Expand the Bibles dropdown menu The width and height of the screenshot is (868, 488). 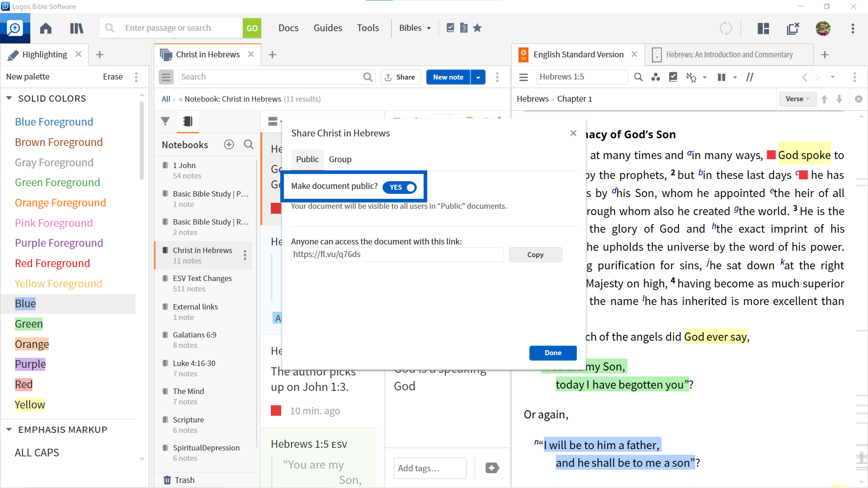click(415, 28)
